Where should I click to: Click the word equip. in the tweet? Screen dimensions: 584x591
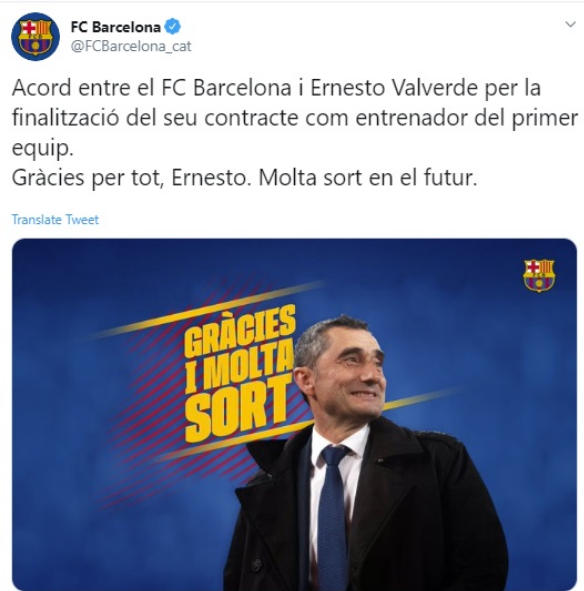[43, 149]
